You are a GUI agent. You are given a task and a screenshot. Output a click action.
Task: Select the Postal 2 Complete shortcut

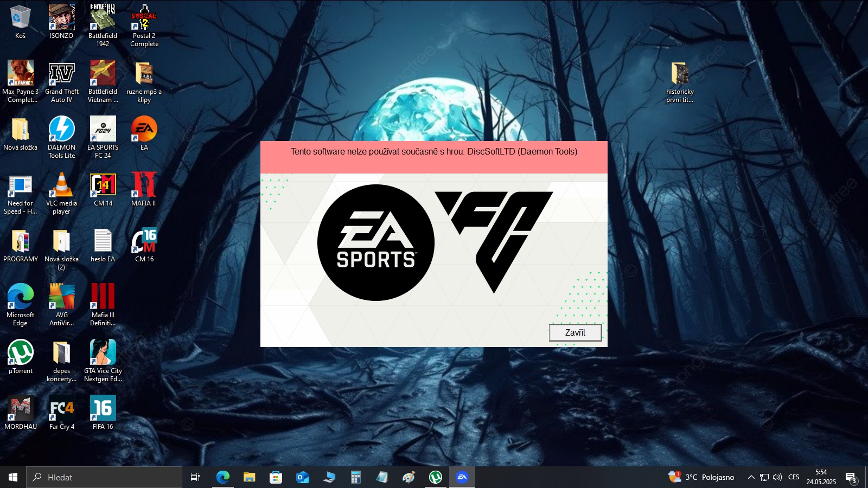144,26
